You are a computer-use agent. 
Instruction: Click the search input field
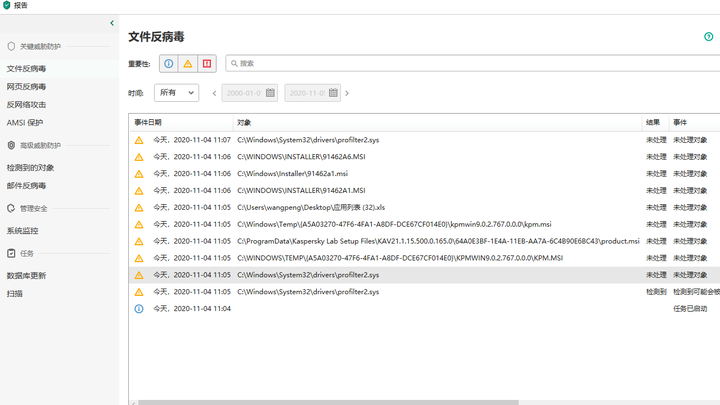tap(473, 63)
